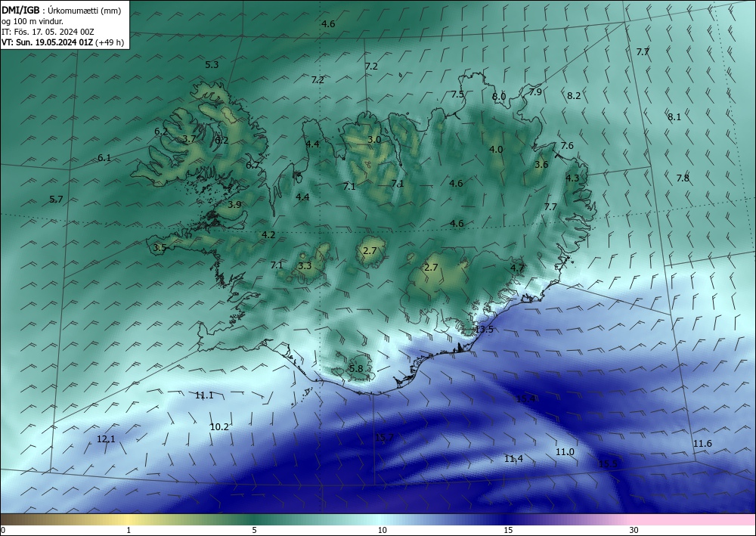Select the 6.1 value west of the Westfjords
756x536 pixels.
coord(104,157)
